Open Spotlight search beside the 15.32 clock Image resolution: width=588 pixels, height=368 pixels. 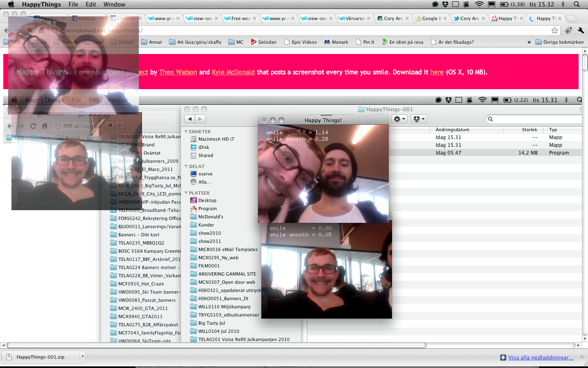577,4
